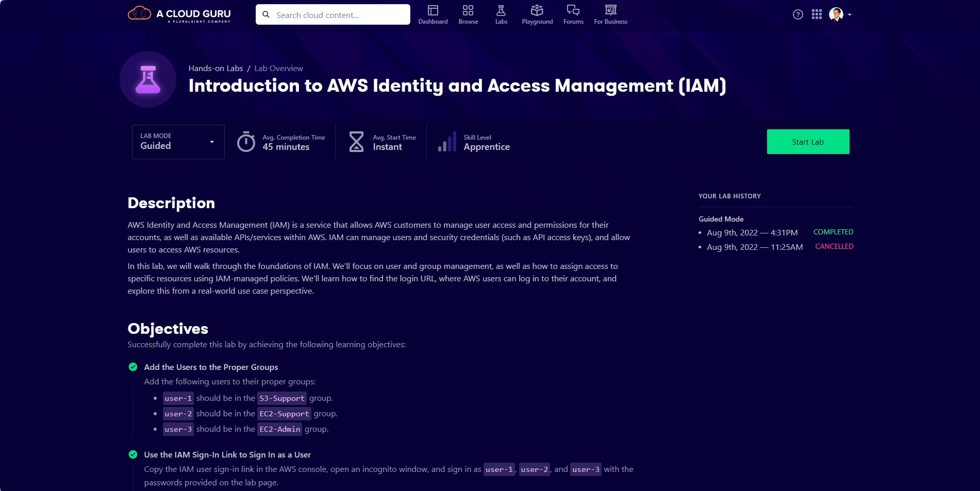This screenshot has width=980, height=491.
Task: Open the For Business nav item
Action: coord(610,14)
